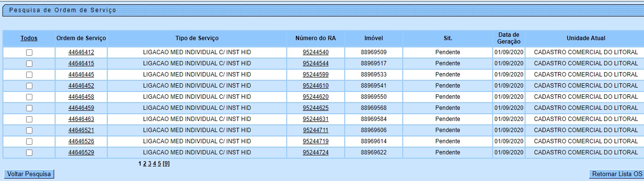Screen dimensions: 644x181
Task: Open service order 44646412
Action: [x=81, y=52]
